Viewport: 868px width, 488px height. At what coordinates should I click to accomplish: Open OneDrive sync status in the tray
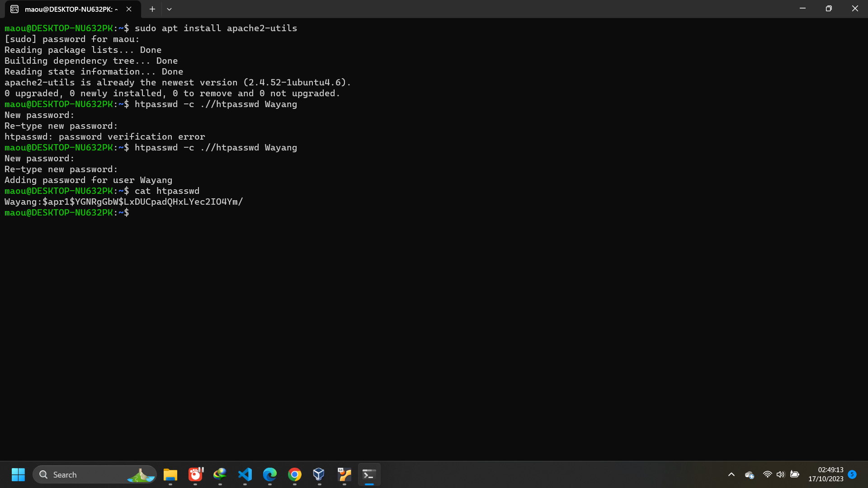(x=749, y=475)
